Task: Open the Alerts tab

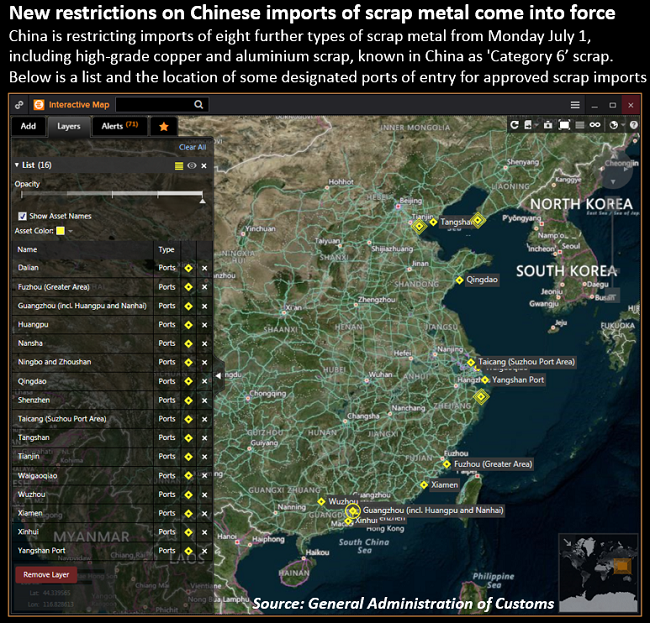Action: (x=118, y=126)
